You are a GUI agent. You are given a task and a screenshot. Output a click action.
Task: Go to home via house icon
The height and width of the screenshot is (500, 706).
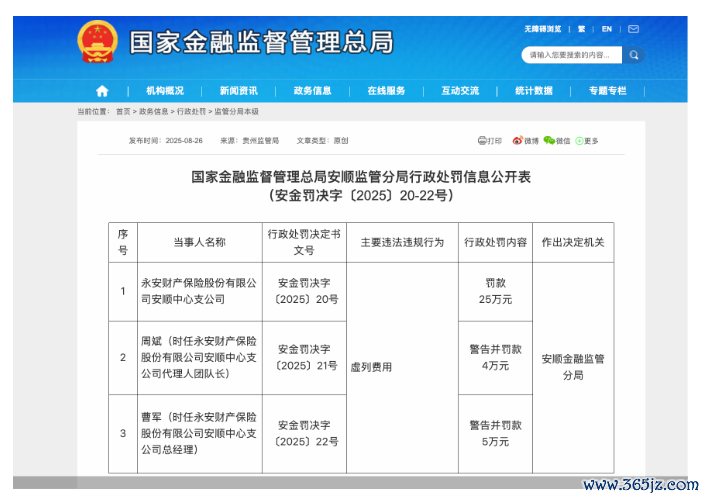102,91
